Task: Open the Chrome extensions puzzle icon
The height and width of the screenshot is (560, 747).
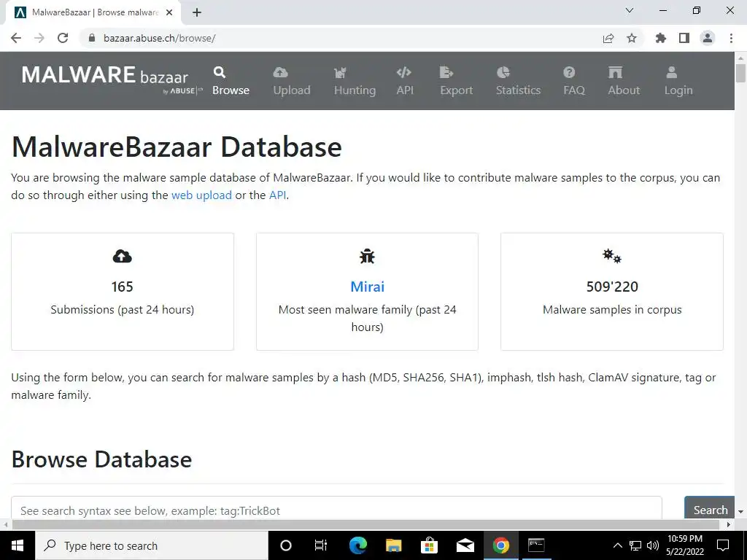Action: coord(661,38)
